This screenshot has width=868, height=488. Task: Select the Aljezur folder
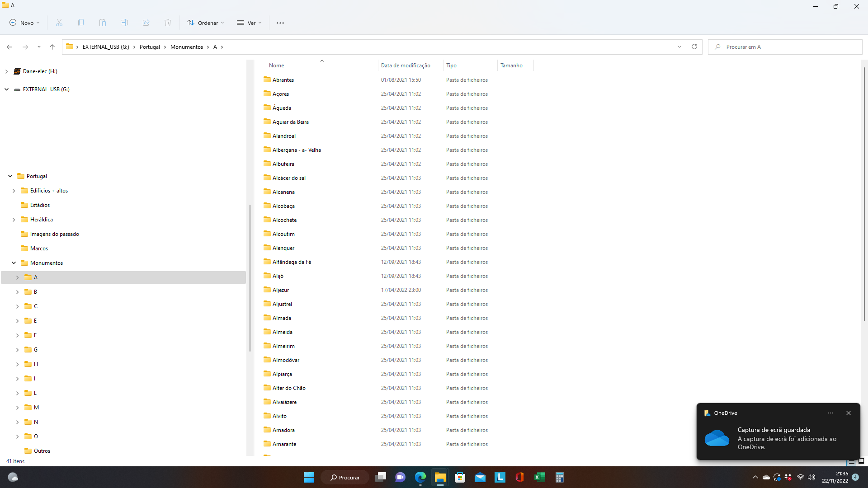(x=280, y=290)
